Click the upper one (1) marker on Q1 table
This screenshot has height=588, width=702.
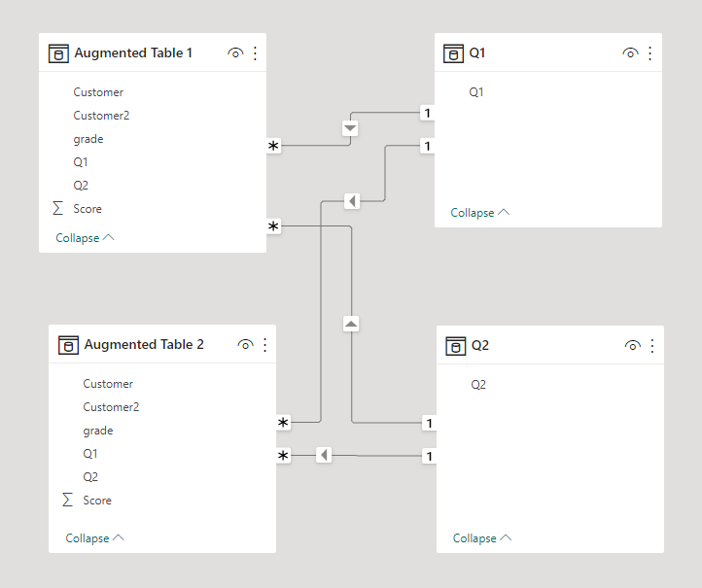(427, 113)
